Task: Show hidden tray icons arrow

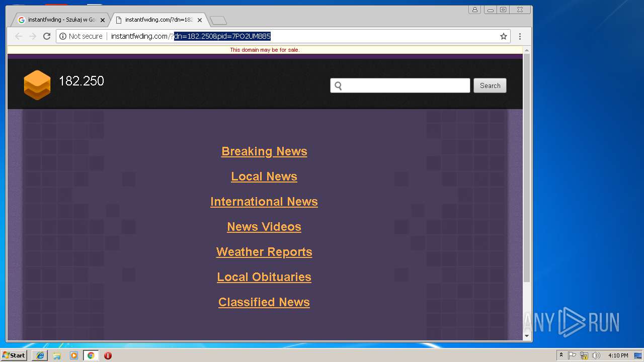Action: point(561,355)
